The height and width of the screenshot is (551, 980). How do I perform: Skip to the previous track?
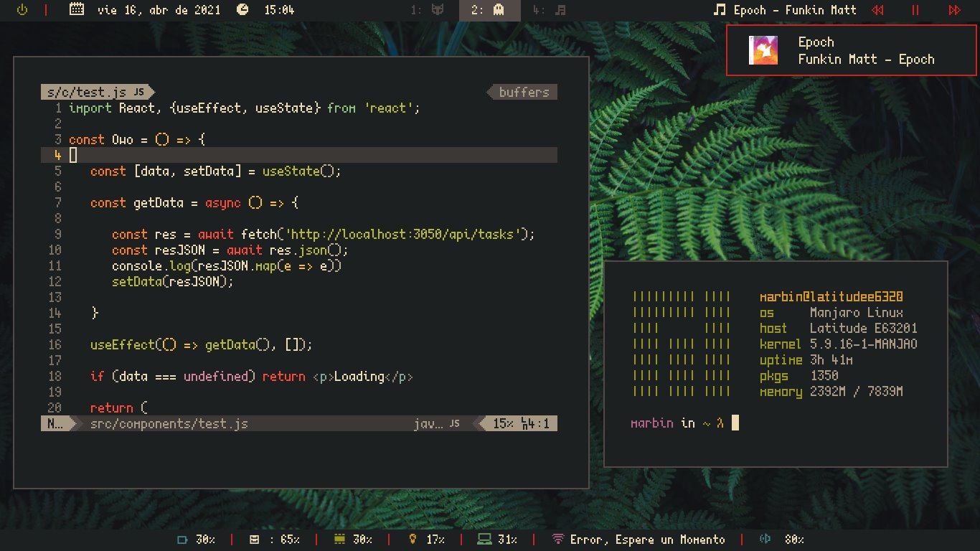click(877, 10)
